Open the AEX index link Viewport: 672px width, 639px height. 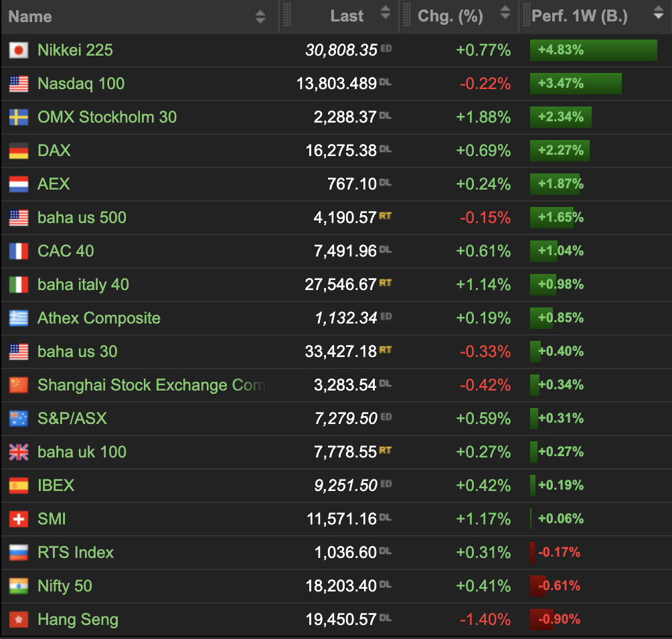point(54,184)
